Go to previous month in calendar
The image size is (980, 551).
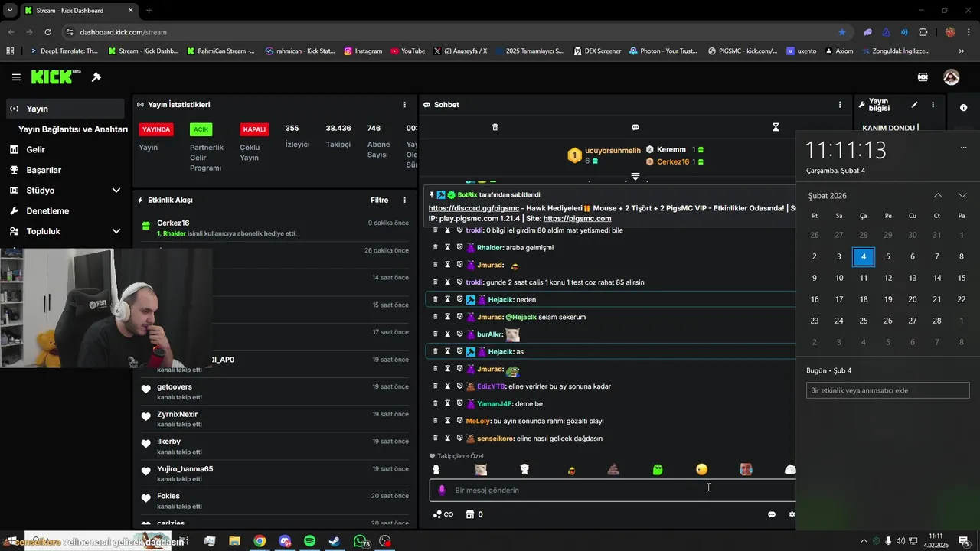938,195
